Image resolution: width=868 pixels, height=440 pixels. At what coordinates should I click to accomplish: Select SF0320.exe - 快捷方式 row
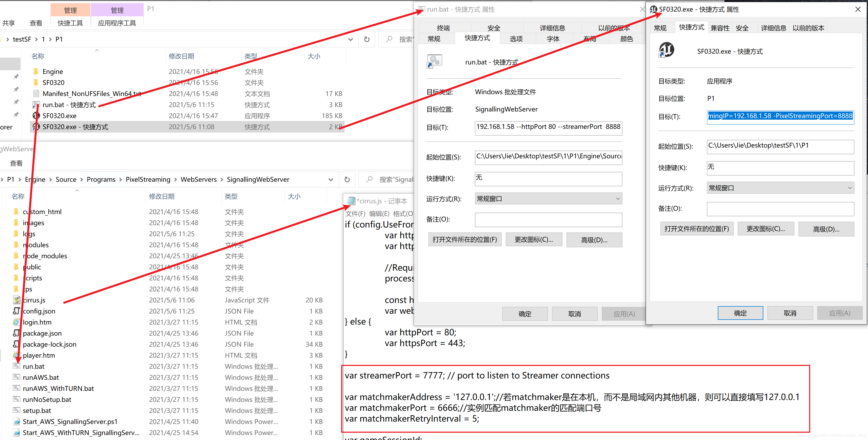(x=187, y=127)
